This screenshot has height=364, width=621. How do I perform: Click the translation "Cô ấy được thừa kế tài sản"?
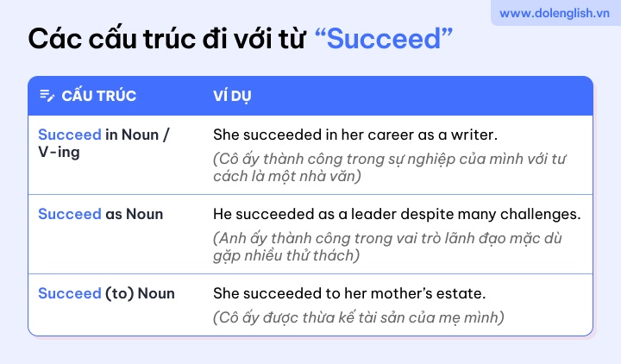click(x=359, y=317)
